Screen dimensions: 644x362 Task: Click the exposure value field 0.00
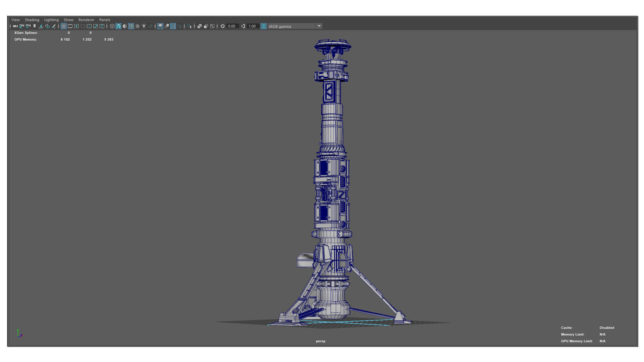click(x=232, y=26)
